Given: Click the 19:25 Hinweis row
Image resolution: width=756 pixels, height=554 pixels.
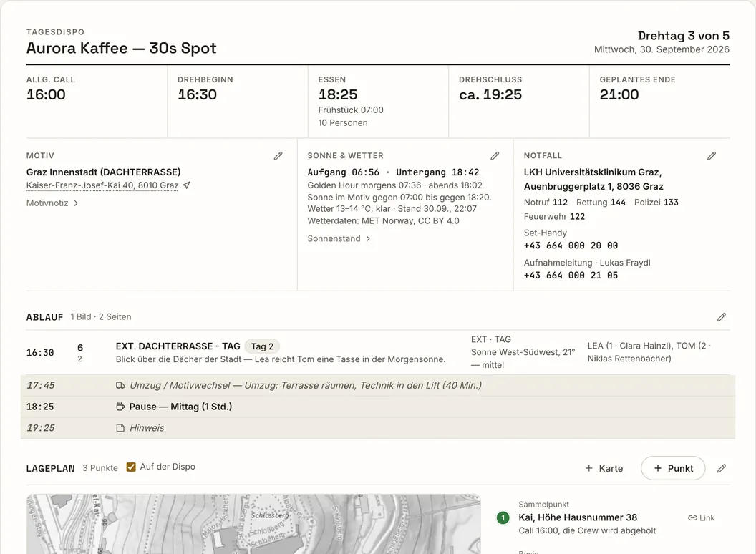Looking at the screenshot, I should click(378, 428).
